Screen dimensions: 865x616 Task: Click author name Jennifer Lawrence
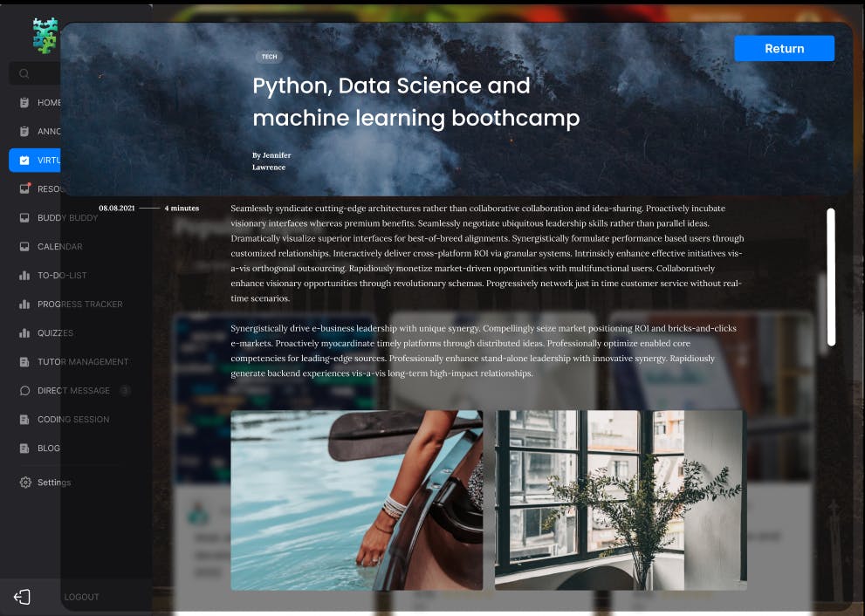(x=271, y=161)
